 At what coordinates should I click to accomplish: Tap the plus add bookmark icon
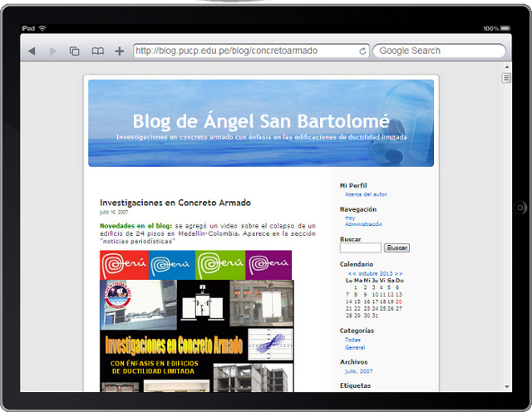click(119, 51)
